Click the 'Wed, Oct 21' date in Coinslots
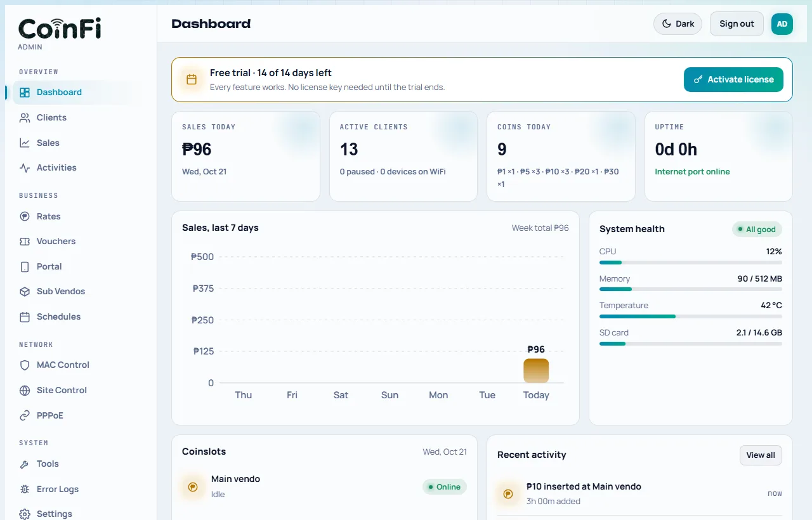This screenshot has height=520, width=812. click(445, 452)
